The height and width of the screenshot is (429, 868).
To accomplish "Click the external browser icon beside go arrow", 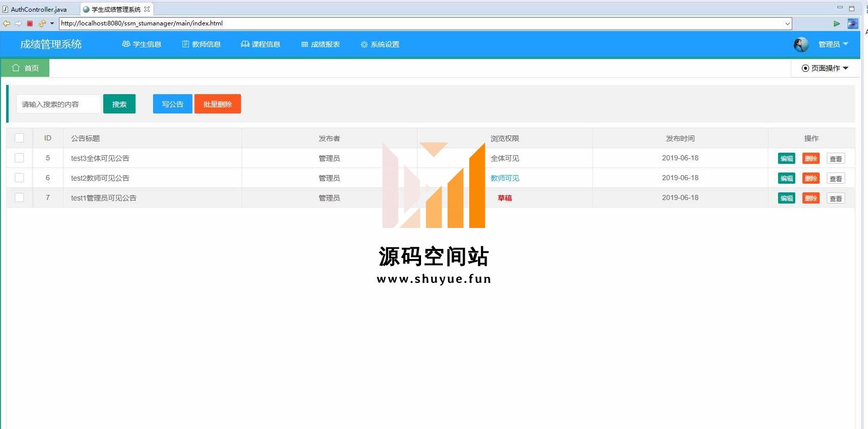I will pyautogui.click(x=853, y=23).
